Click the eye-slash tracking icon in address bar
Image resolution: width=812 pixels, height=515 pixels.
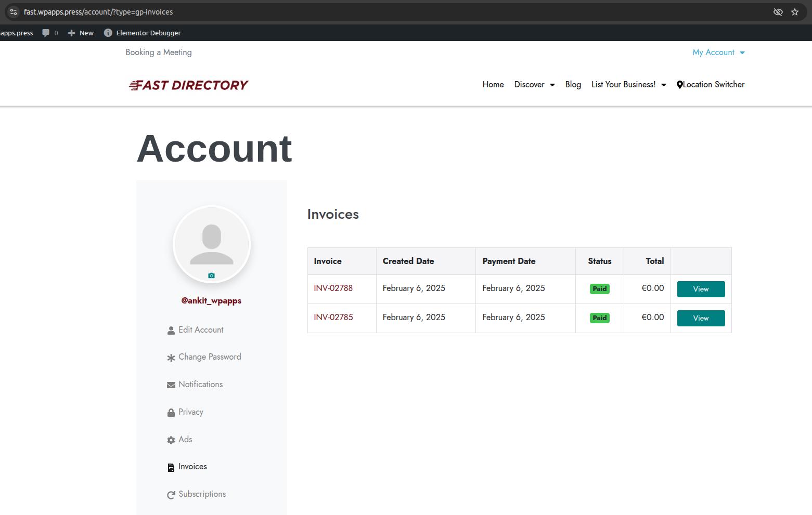click(x=778, y=12)
